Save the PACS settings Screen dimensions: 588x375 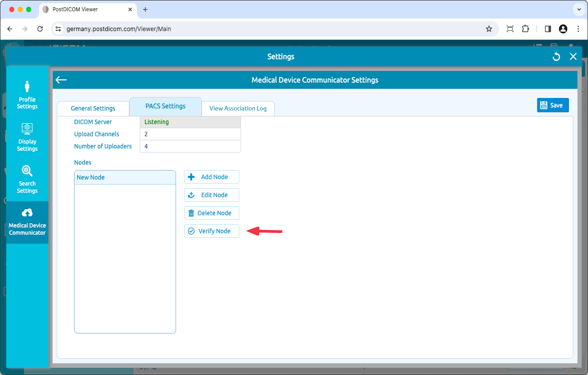pos(553,105)
